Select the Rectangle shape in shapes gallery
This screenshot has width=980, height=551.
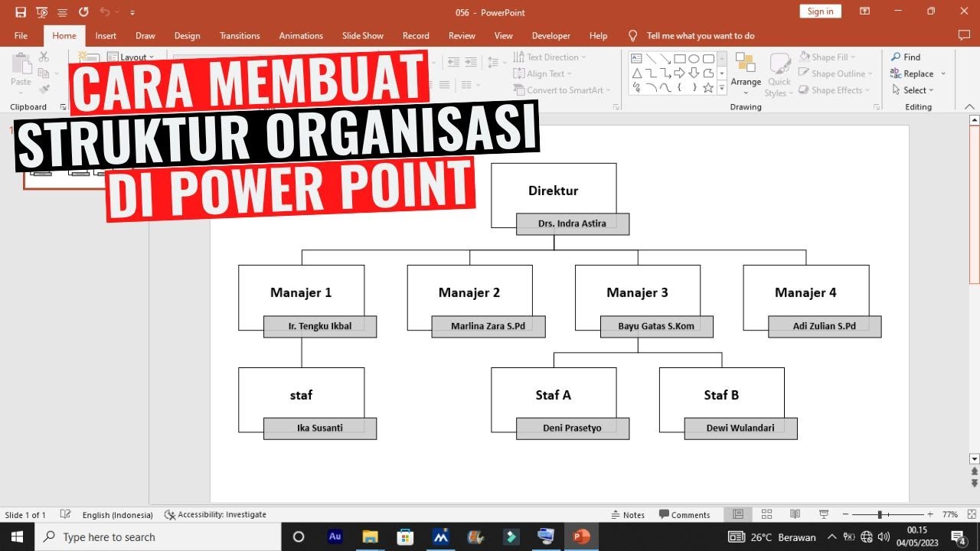(x=680, y=59)
